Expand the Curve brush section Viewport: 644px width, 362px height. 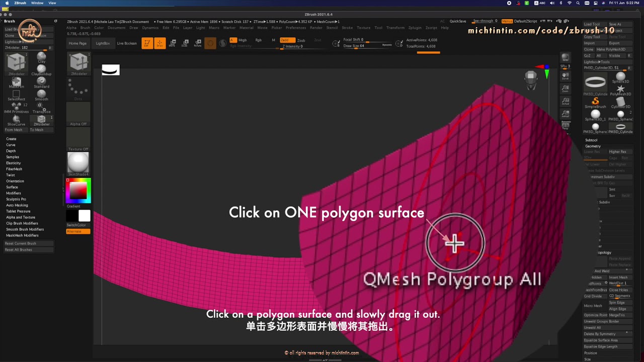11,145
